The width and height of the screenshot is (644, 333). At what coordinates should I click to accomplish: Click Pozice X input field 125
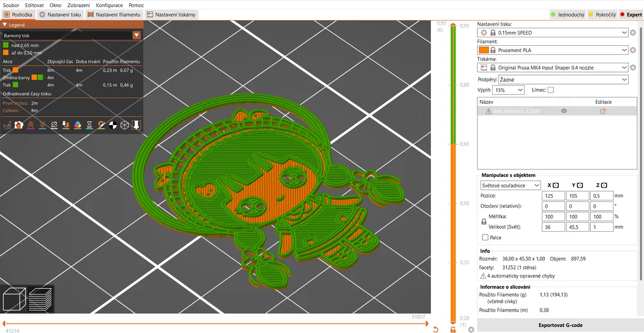(x=553, y=196)
